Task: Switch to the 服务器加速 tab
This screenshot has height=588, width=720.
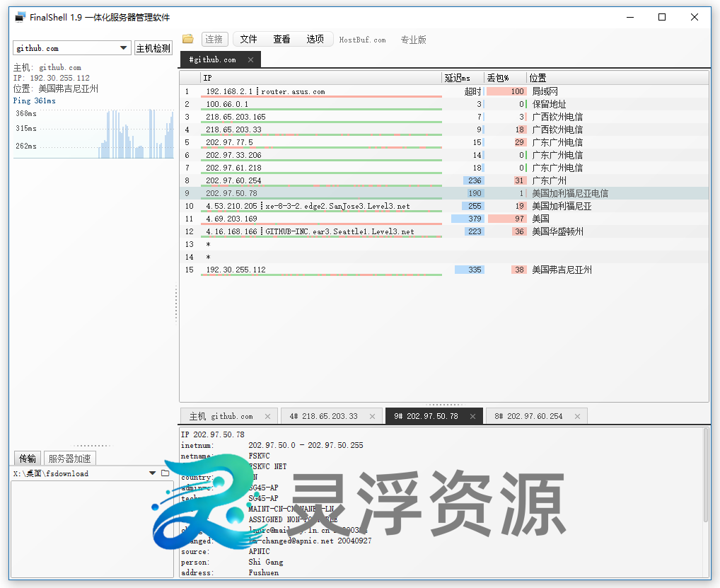Action: pos(70,459)
